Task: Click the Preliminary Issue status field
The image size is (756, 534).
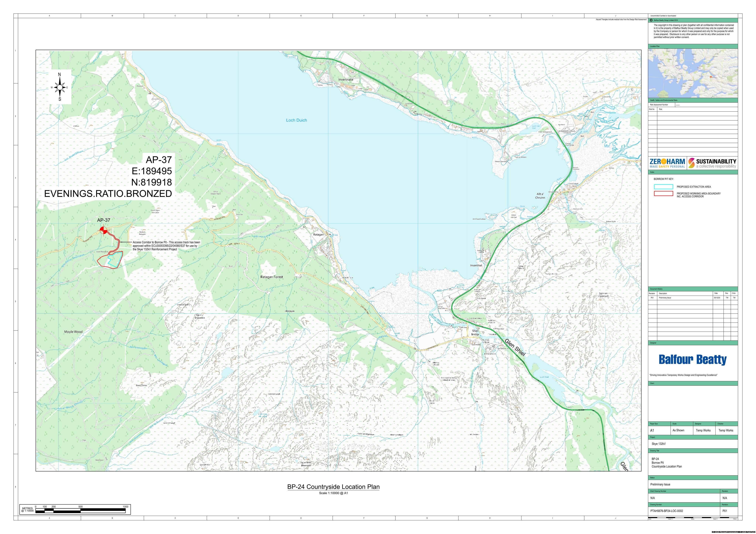Action: click(660, 484)
